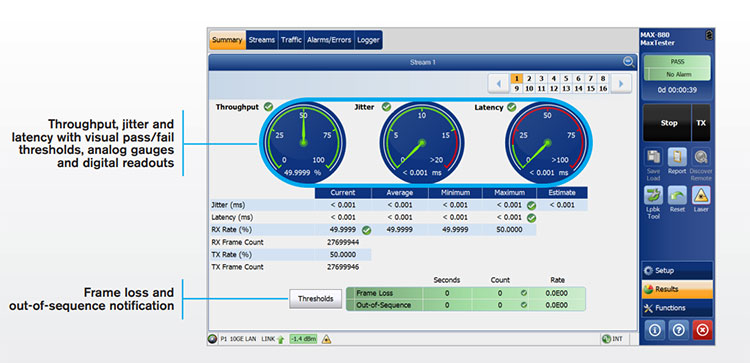Click the Frame Loss count checkmark
Screen dimensions: 750x363
point(524,293)
